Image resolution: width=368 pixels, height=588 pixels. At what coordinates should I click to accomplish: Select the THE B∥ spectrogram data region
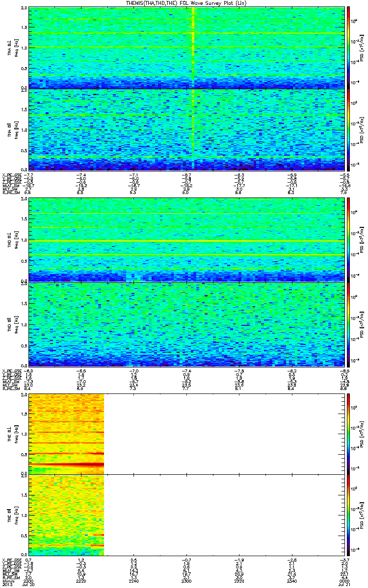coord(66,515)
